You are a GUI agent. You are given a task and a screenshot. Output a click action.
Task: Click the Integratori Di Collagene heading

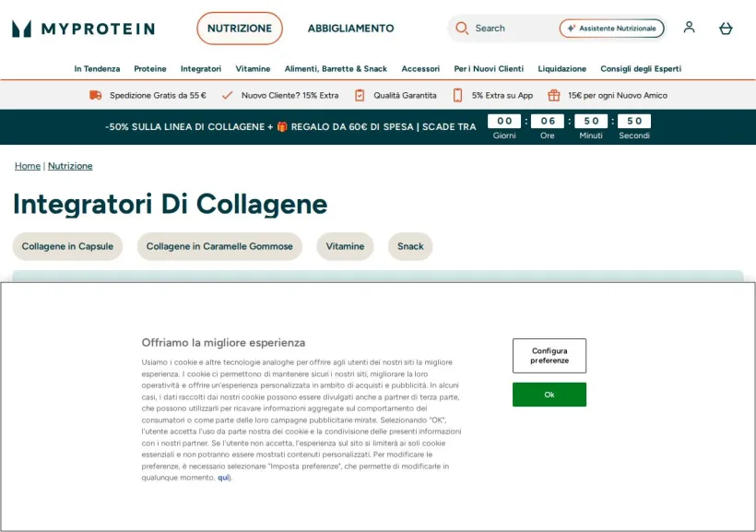[171, 204]
